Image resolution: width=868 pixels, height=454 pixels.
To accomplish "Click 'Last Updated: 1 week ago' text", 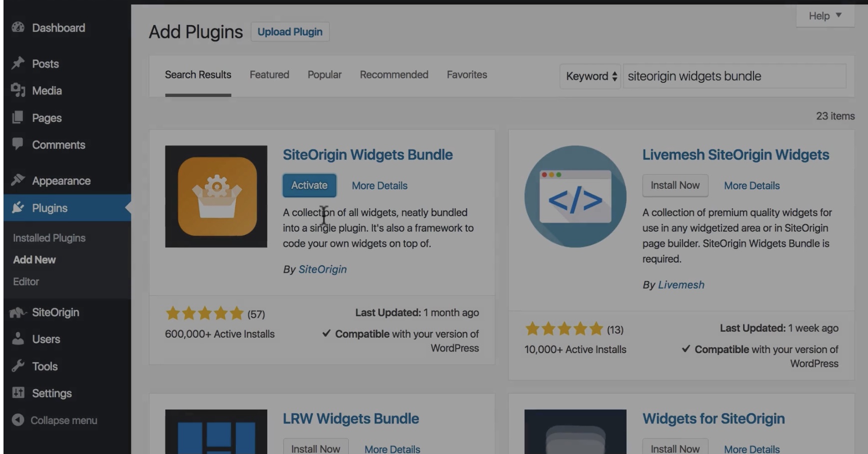I will 779,328.
